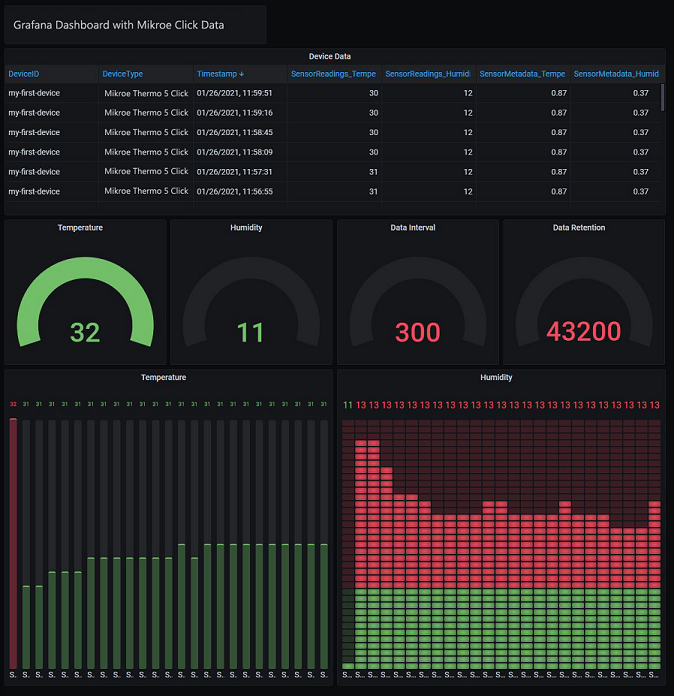
Task: Open the Temperature gauge panel title
Action: (x=80, y=228)
